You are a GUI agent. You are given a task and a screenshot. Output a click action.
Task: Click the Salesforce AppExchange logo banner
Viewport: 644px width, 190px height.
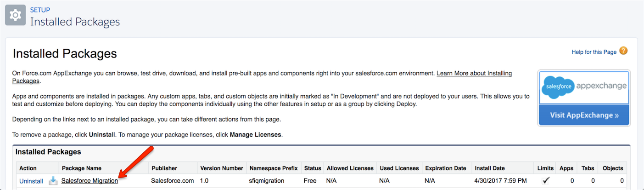tap(584, 87)
